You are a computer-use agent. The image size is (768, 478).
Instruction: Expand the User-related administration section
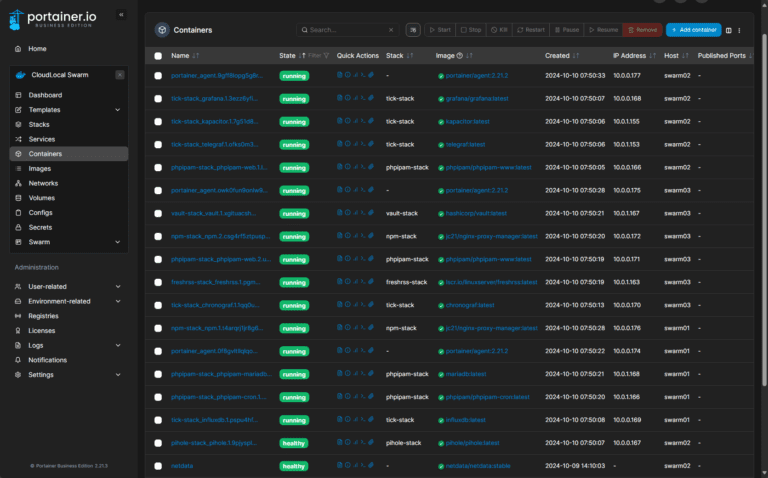click(x=118, y=287)
